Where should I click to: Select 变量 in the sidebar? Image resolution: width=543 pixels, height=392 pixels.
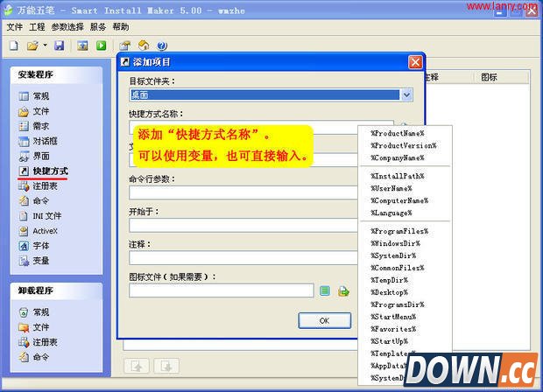click(x=34, y=261)
